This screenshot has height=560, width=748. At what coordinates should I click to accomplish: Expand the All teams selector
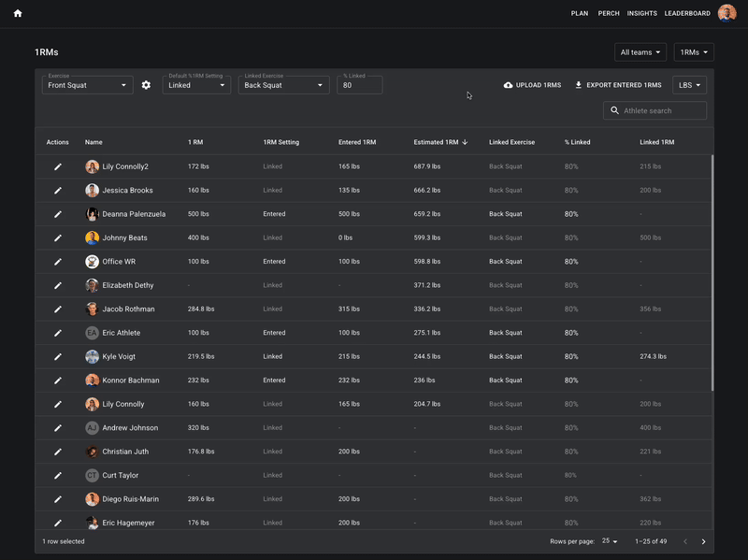click(640, 51)
